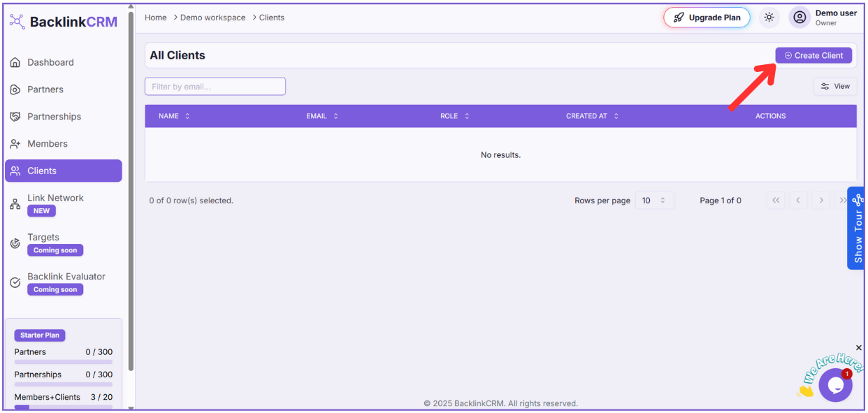Open the Show Tour side tab
Viewport: 868px width, 413px height.
click(858, 229)
